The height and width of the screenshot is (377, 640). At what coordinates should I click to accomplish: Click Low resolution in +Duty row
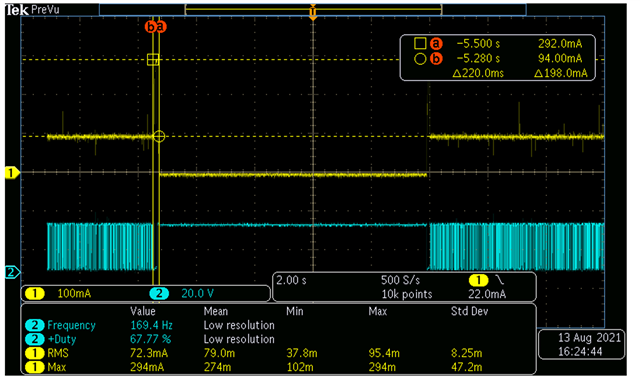click(239, 339)
